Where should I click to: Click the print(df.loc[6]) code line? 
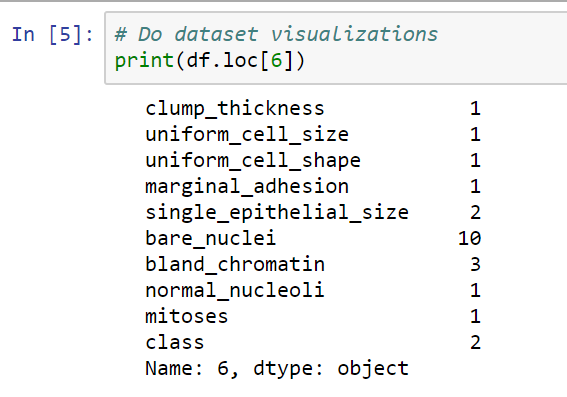pyautogui.click(x=210, y=60)
